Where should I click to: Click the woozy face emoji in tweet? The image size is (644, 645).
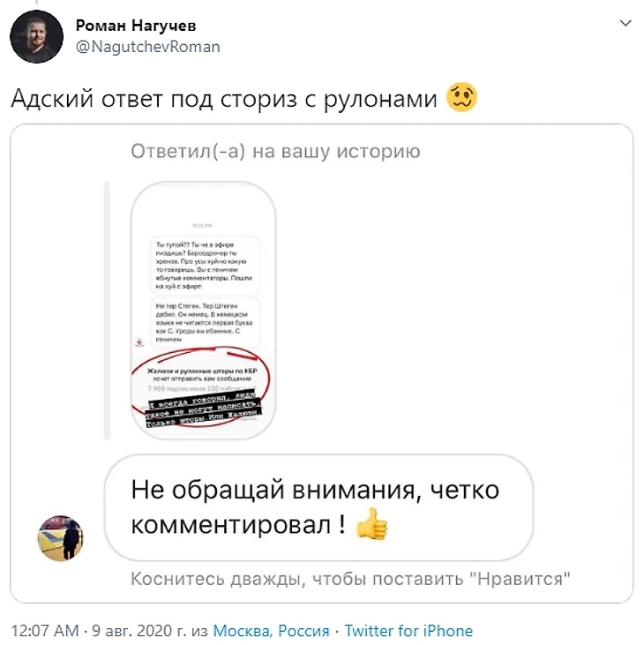(461, 98)
